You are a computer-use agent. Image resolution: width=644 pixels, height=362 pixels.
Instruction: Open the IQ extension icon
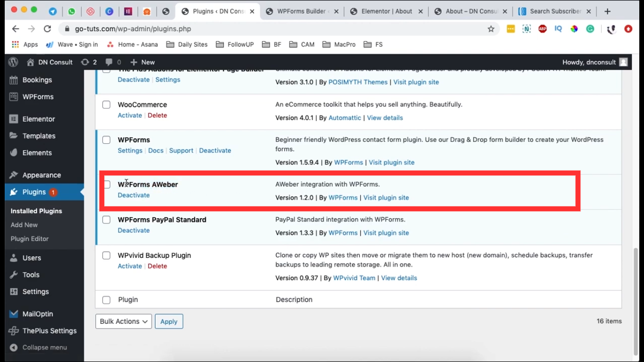click(x=558, y=29)
